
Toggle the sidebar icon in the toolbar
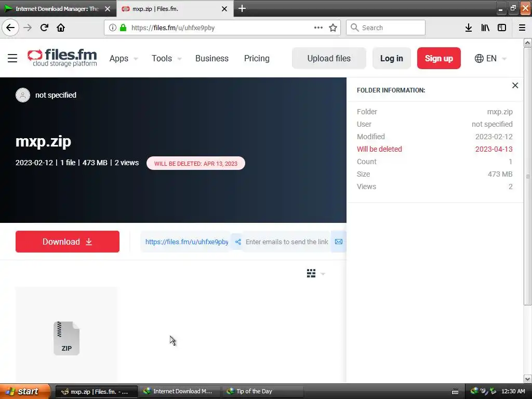pos(502,28)
